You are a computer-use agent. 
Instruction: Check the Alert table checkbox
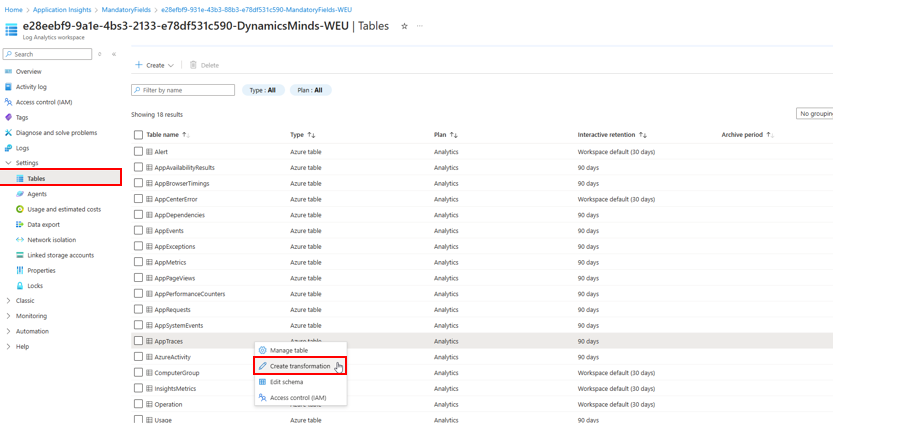tap(138, 151)
